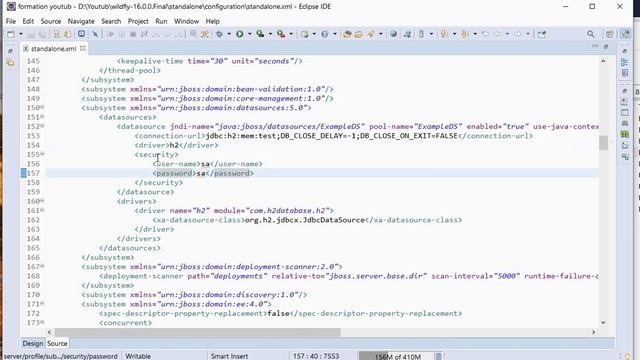Click the Save All toolbar icon
Screen dimensions: 640x360
42,34
